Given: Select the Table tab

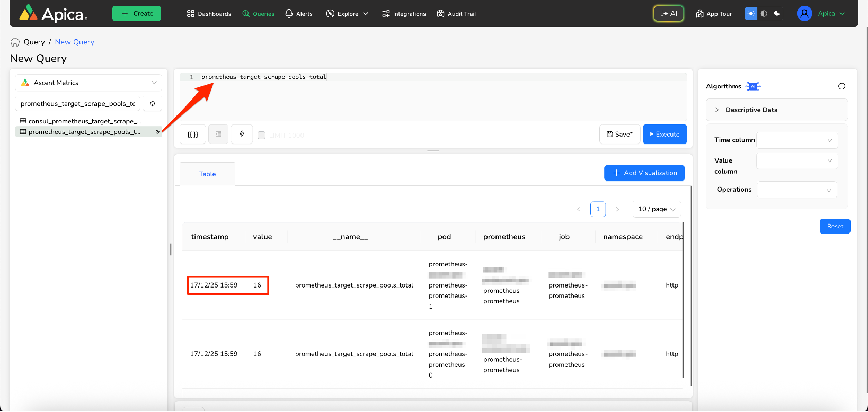Looking at the screenshot, I should coord(207,174).
